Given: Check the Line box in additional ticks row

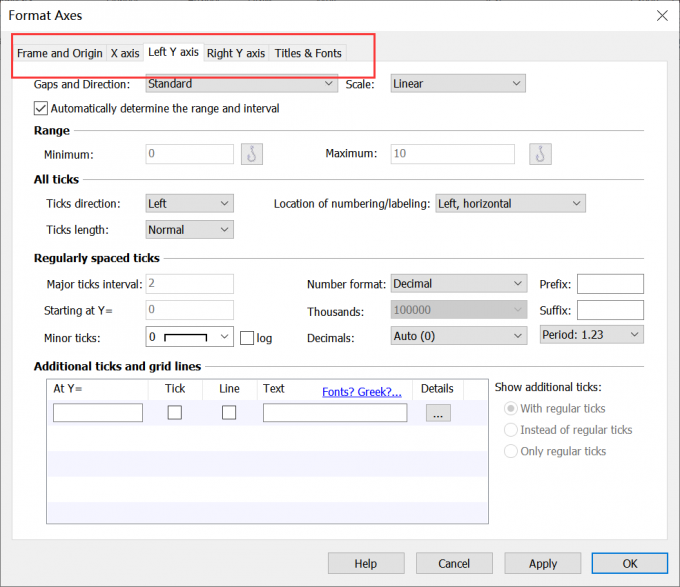Looking at the screenshot, I should click(229, 412).
